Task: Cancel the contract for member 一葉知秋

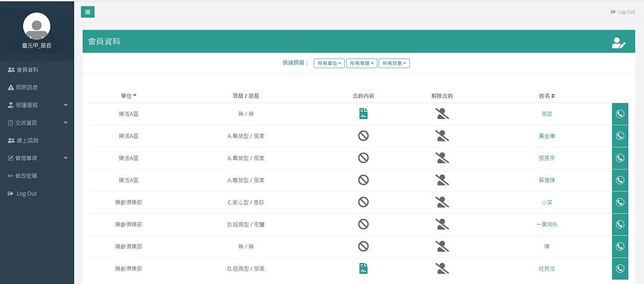Action: pos(442,224)
